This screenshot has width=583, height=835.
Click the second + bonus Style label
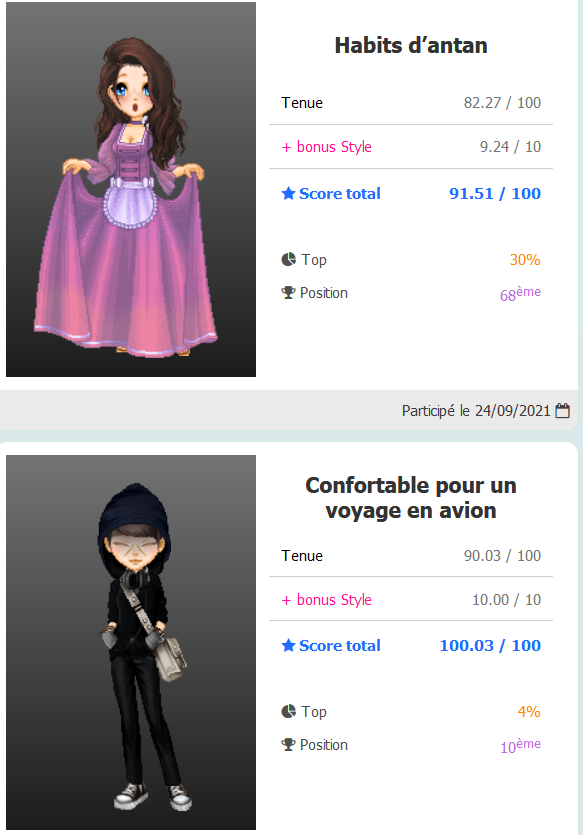tap(326, 600)
